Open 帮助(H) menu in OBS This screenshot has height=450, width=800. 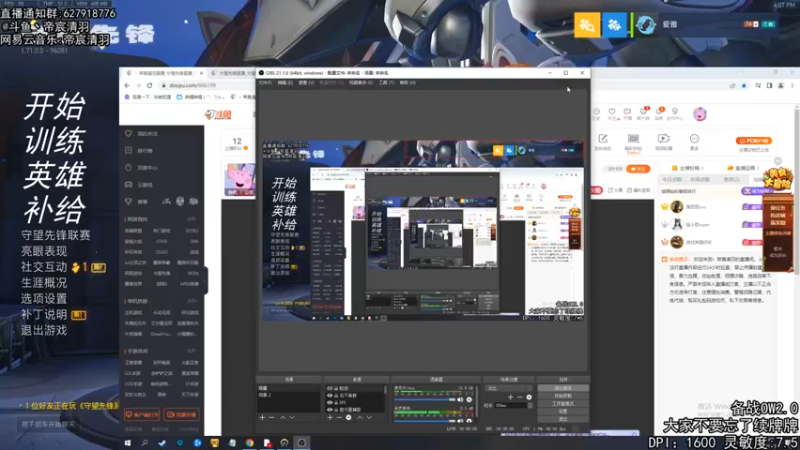(x=407, y=82)
